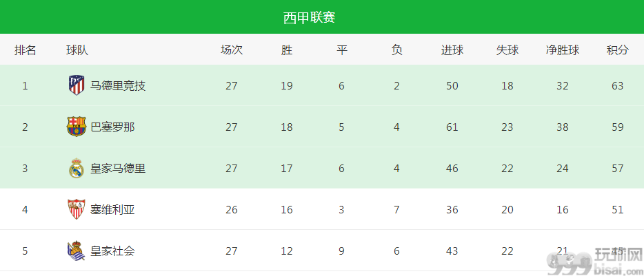Click the Atlético Madrid club crest
This screenshot has width=644, height=276.
tap(77, 85)
